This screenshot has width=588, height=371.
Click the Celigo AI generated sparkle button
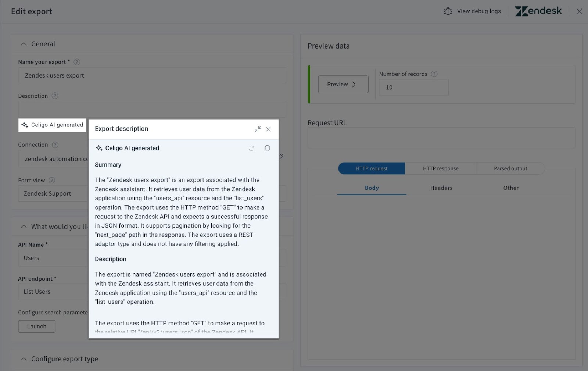click(52, 125)
